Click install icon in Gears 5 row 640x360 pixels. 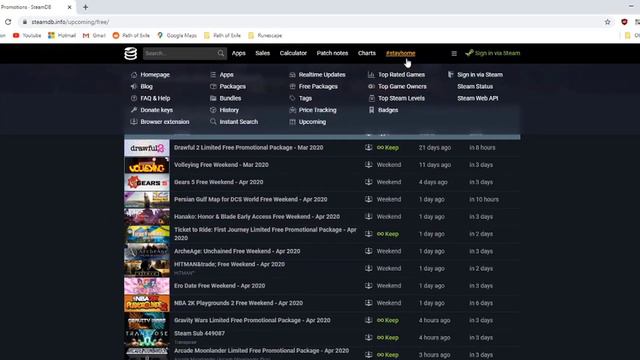(369, 182)
